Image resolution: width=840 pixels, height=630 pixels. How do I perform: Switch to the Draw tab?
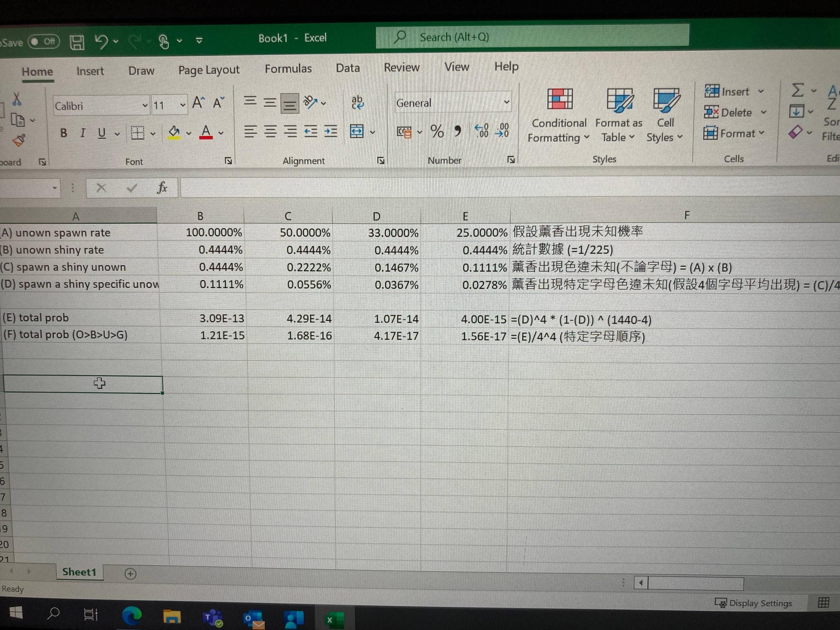click(x=141, y=71)
